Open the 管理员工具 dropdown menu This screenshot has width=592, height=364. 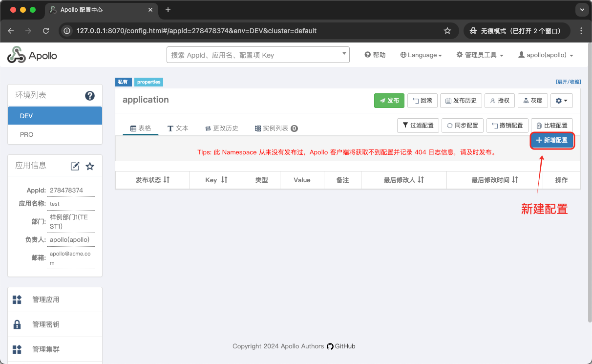coord(480,55)
